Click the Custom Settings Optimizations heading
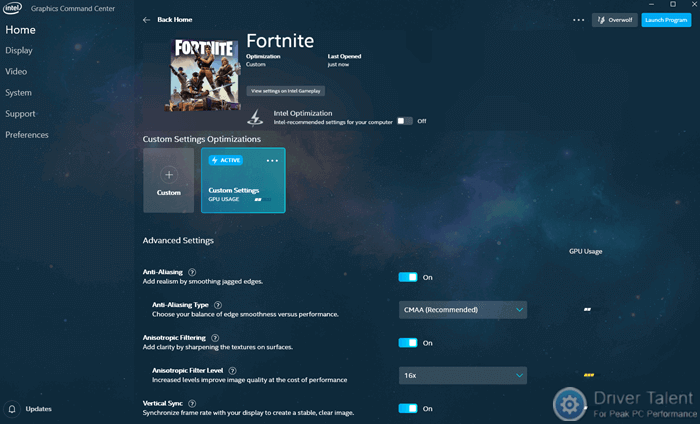Screen dimensions: 700x424 pos(202,139)
